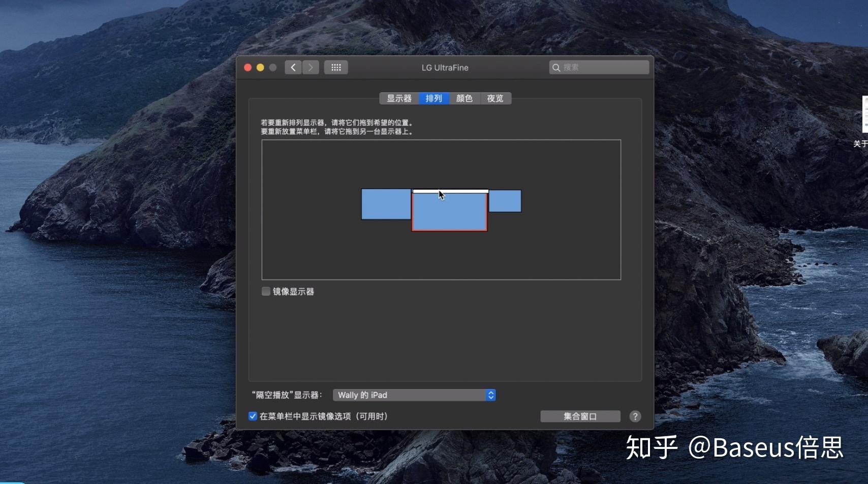Image resolution: width=868 pixels, height=484 pixels.
Task: Open the Show All preferences grid icon
Action: coord(335,67)
